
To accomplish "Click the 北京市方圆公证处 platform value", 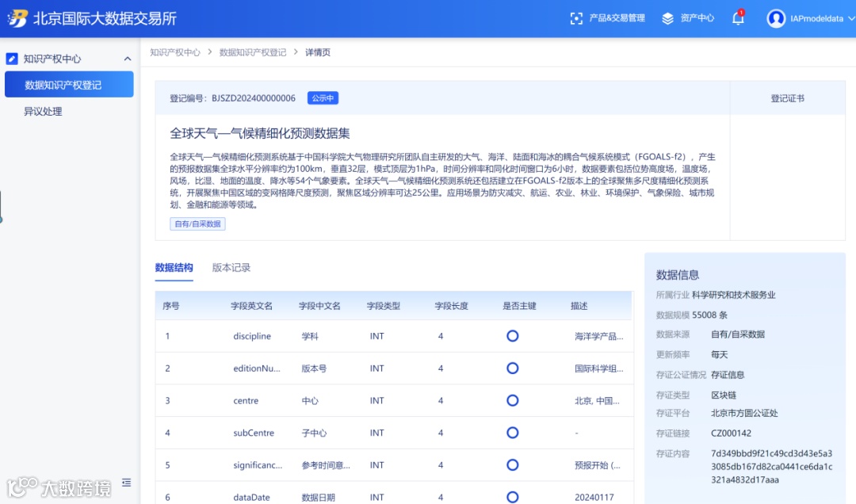I will (x=744, y=414).
